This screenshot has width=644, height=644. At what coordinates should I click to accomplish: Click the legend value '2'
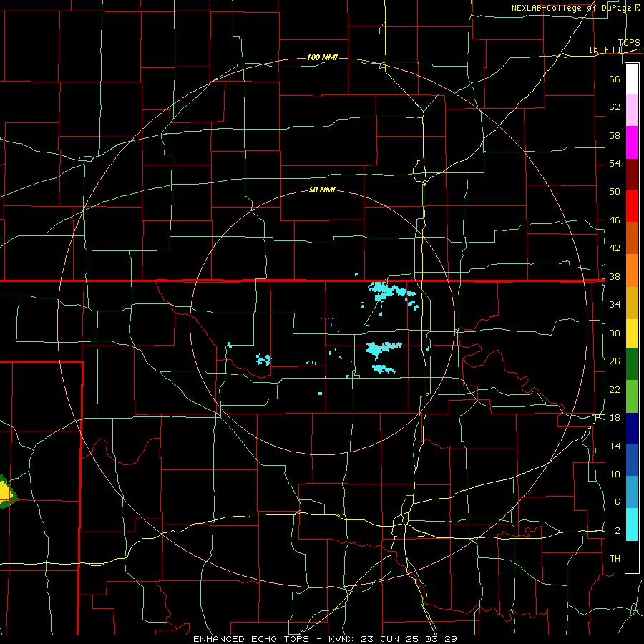click(617, 531)
